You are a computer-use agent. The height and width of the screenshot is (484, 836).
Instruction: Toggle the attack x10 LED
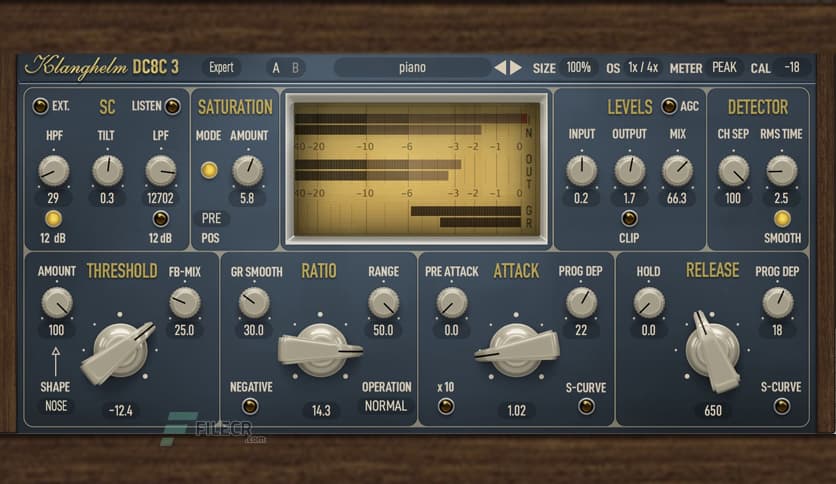click(x=446, y=407)
